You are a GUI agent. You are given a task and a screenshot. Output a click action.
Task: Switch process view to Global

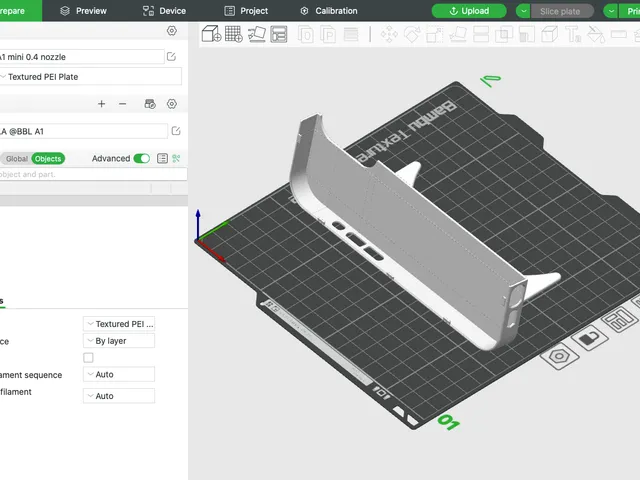point(16,159)
